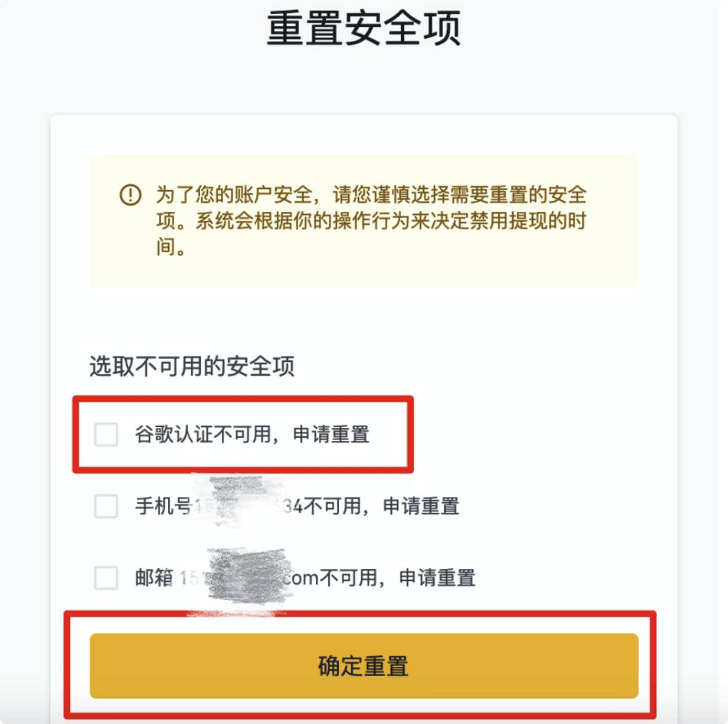The image size is (728, 724).
Task: Click the last notice line 间。
Action: pyautogui.click(x=171, y=247)
